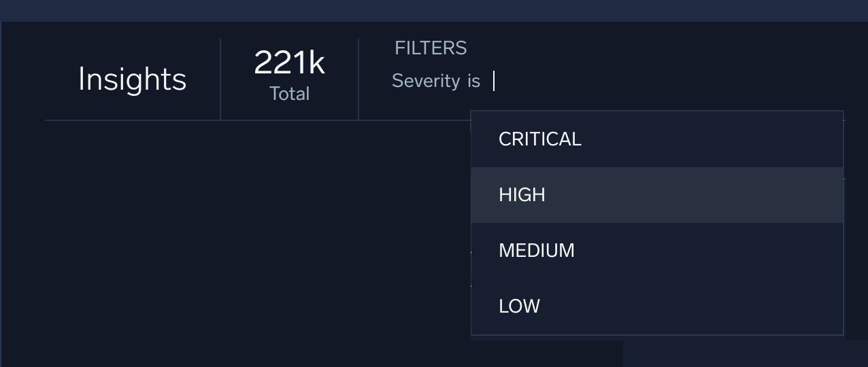Viewport: 868px width, 367px height.
Task: Click the "is" filter operator
Action: 473,81
